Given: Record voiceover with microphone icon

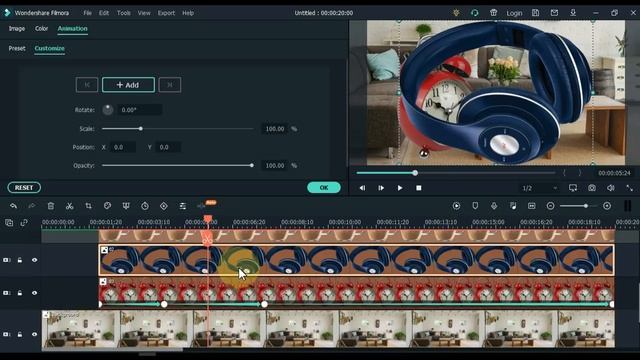Looking at the screenshot, I should pyautogui.click(x=494, y=206).
